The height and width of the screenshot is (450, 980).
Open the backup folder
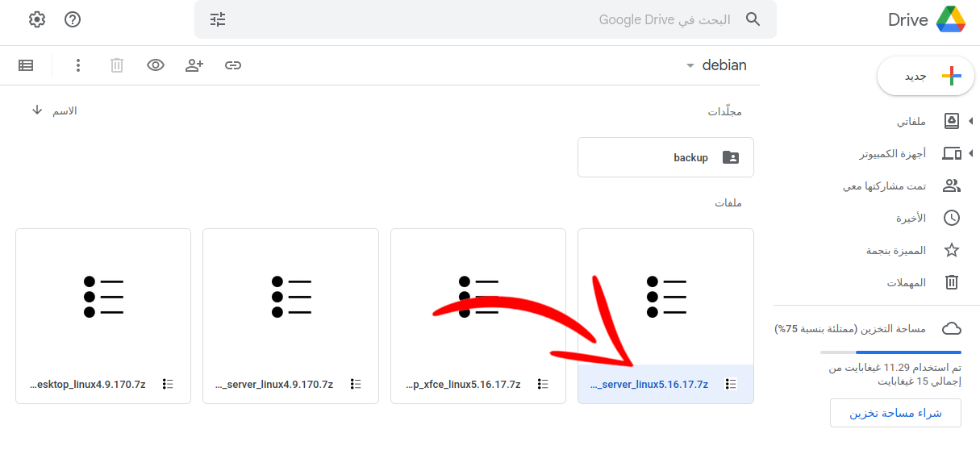click(x=665, y=157)
